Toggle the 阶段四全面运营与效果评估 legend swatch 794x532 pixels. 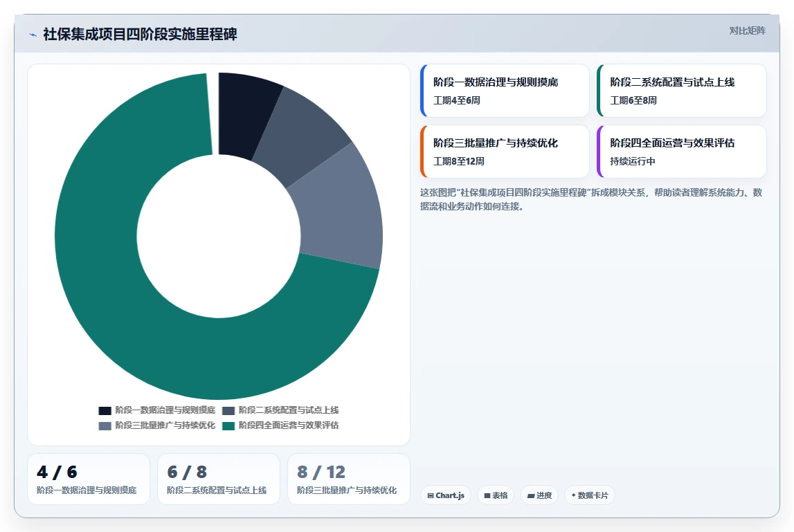coord(228,425)
